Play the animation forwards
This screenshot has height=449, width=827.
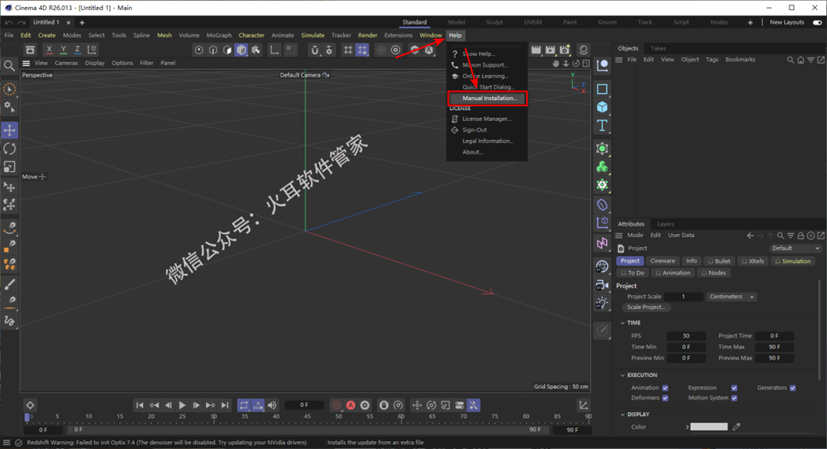[x=182, y=405]
